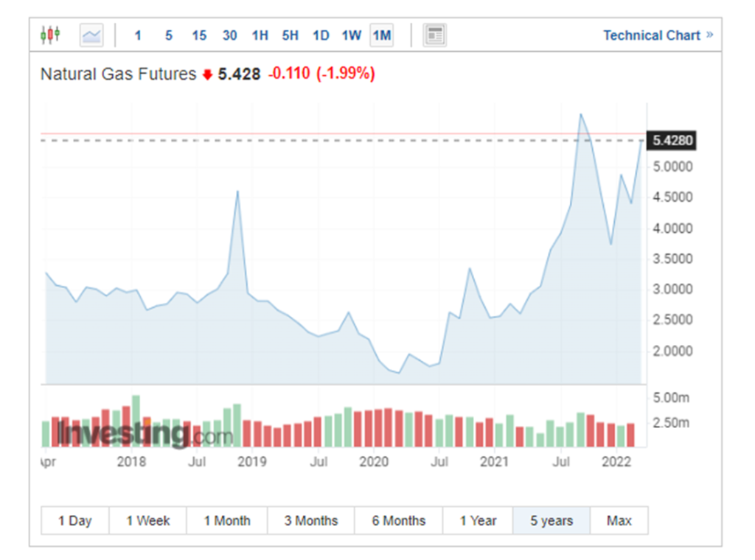Switch chart to 5H interval

(x=290, y=35)
